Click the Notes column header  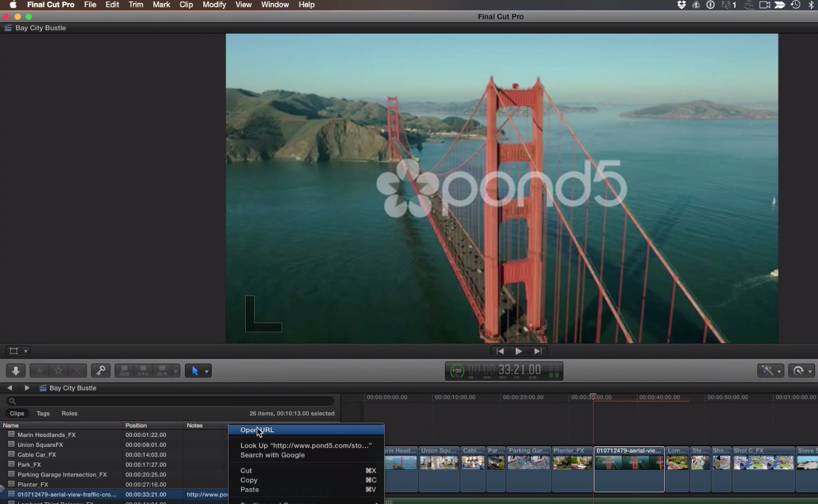[x=206, y=425]
